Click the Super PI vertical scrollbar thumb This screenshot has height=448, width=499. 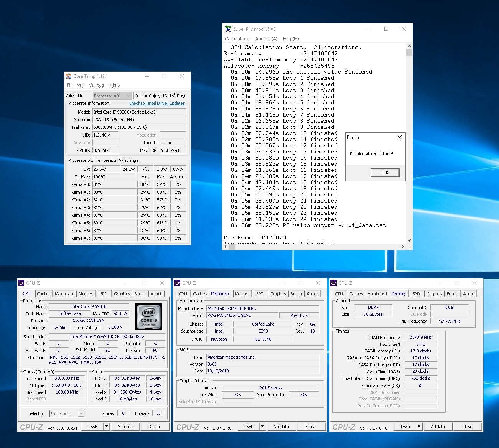pyautogui.click(x=409, y=53)
